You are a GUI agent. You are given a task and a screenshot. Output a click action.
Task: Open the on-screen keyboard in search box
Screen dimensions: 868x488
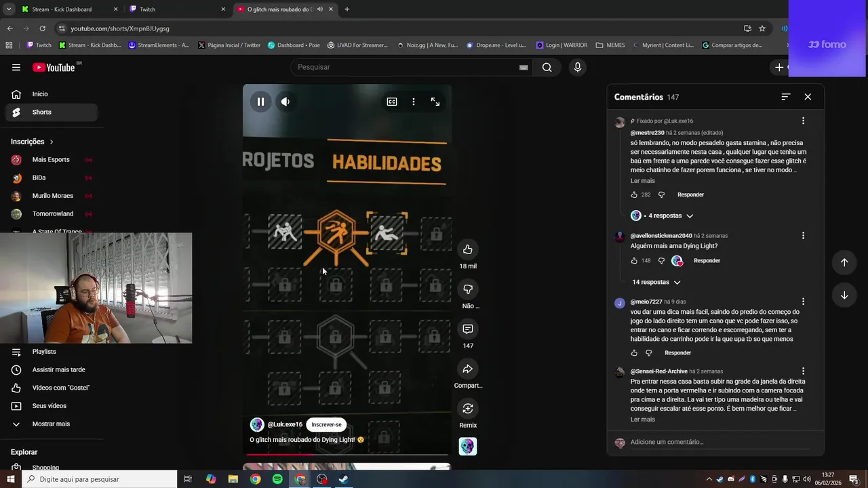524,67
